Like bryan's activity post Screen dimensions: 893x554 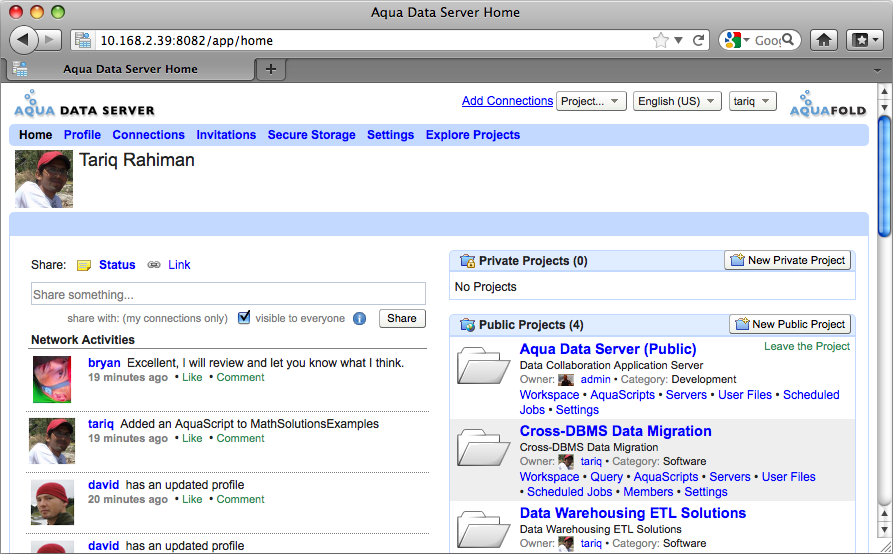pos(192,377)
